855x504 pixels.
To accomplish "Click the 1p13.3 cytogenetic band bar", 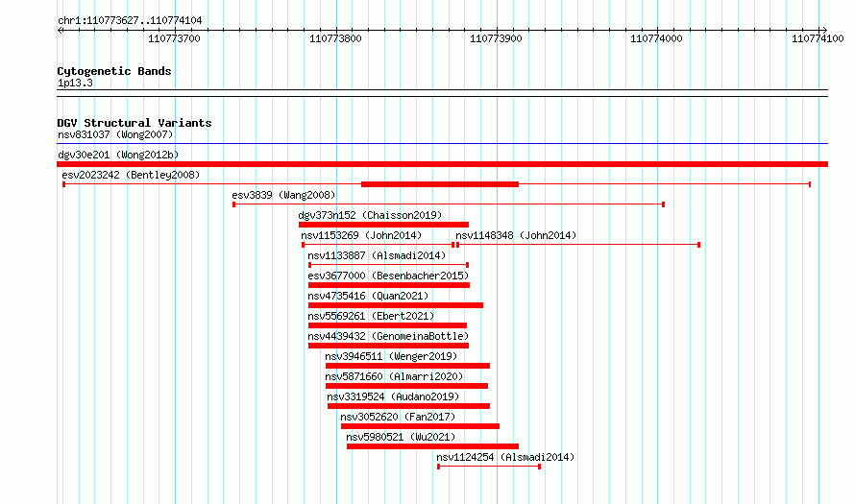I will pyautogui.click(x=442, y=93).
